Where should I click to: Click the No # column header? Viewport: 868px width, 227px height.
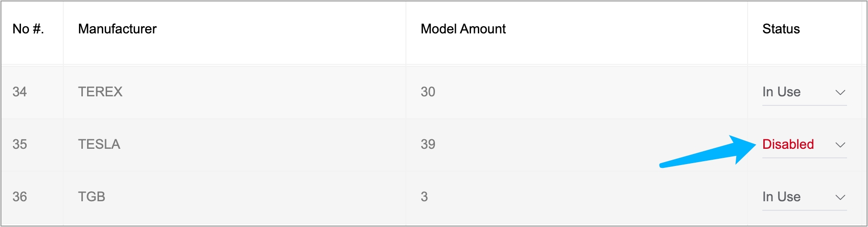click(28, 29)
